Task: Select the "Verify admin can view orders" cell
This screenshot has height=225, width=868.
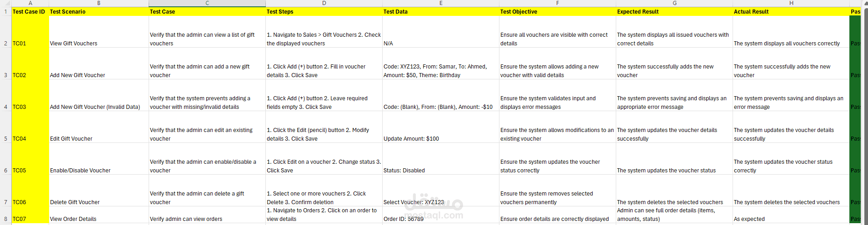Action: (x=207, y=219)
